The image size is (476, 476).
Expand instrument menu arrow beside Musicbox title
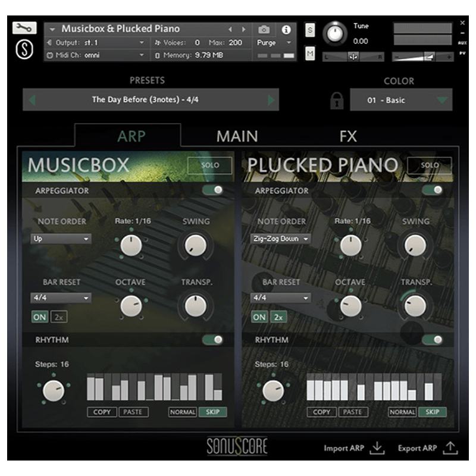click(x=52, y=29)
